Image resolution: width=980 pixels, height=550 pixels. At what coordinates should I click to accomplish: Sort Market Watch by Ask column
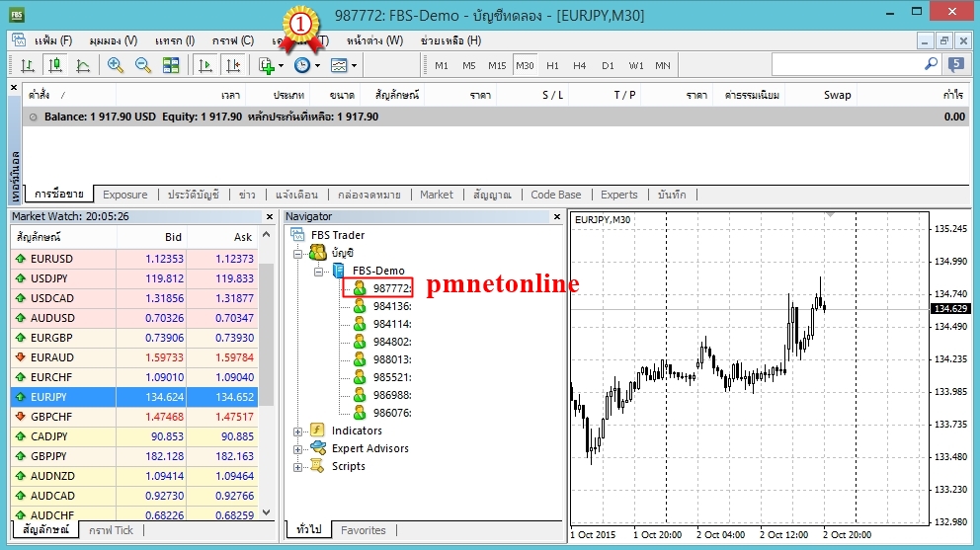pos(222,237)
